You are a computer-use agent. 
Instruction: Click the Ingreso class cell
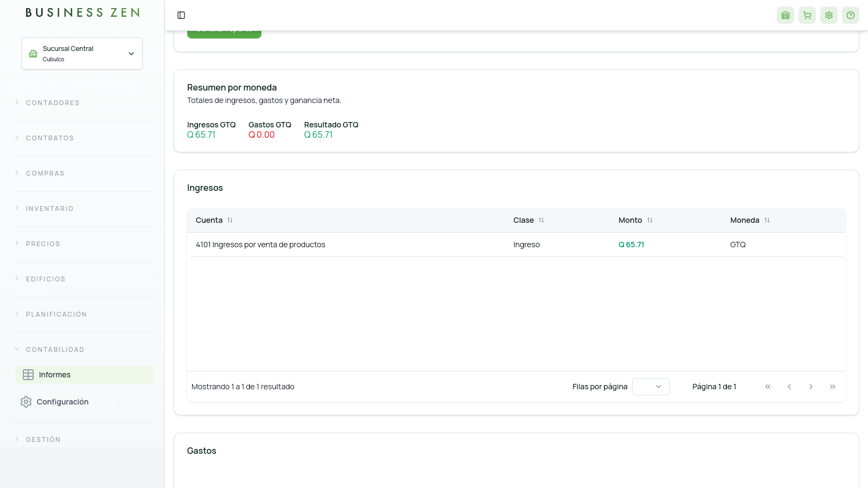tap(526, 245)
